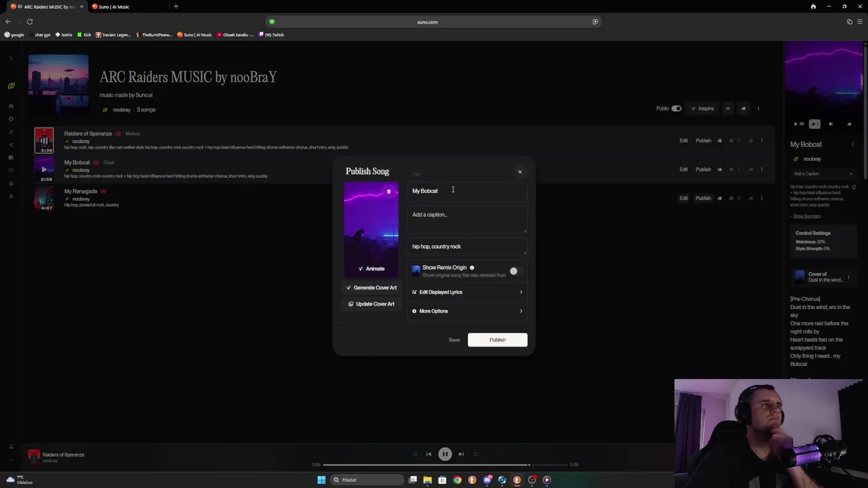868x488 pixels.
Task: Open comments for My Bobcat row
Action: [731, 169]
